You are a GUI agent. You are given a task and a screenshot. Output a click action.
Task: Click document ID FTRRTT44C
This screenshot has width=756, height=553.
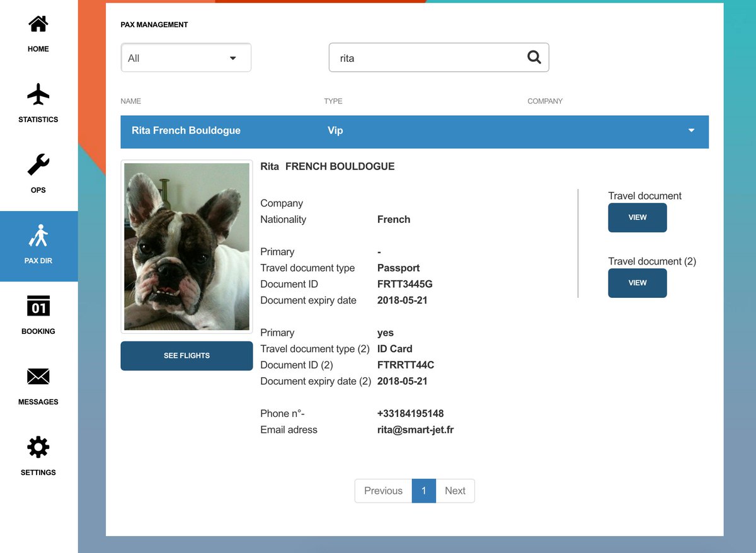(406, 365)
